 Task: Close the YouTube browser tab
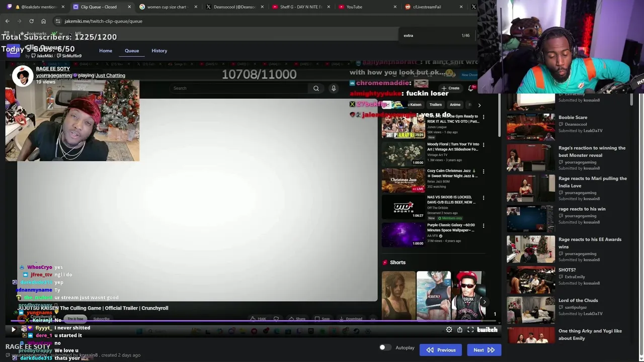394,7
